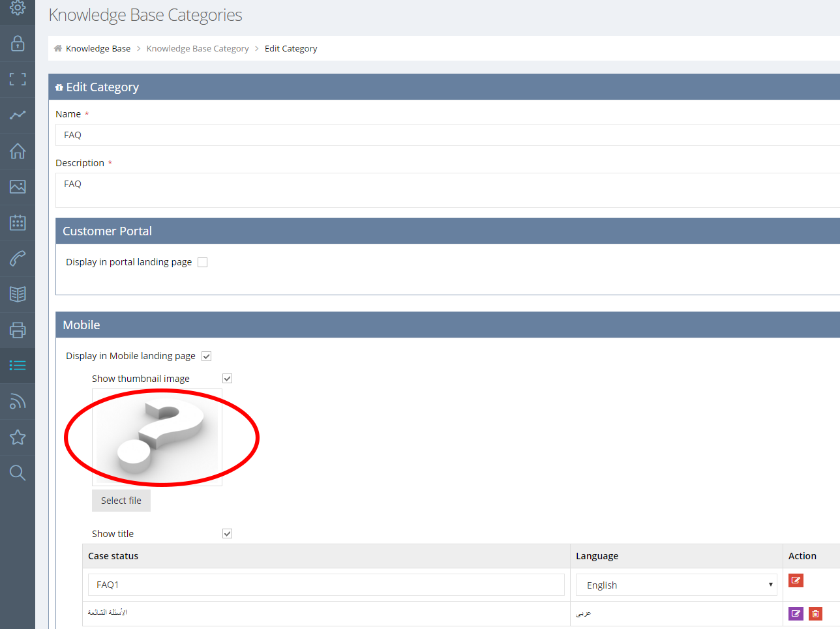Image resolution: width=840 pixels, height=629 pixels.
Task: Click the printer icon in the sidebar
Action: coord(18,330)
